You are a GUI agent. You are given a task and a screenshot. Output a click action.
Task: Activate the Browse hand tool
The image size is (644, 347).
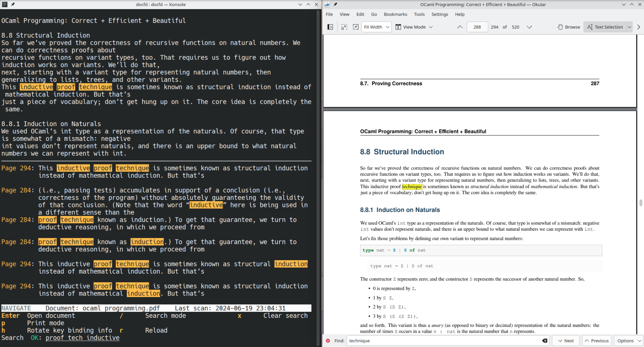click(569, 27)
